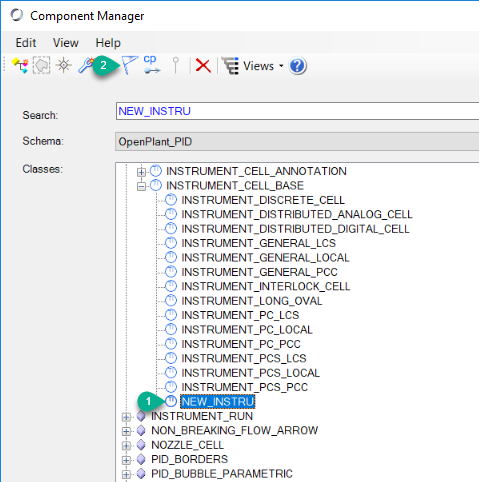
Task: Click the wrench tool icon
Action: click(x=85, y=65)
